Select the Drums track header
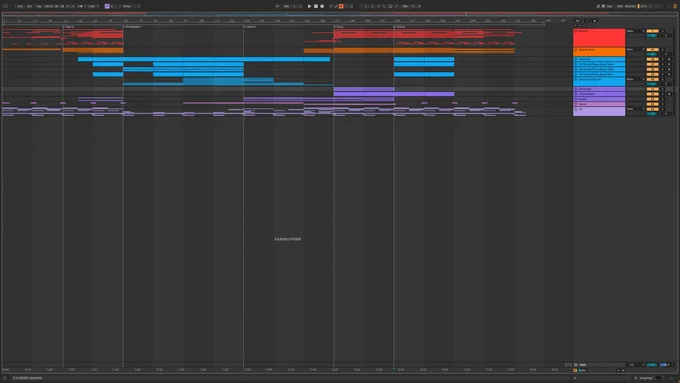 click(599, 37)
